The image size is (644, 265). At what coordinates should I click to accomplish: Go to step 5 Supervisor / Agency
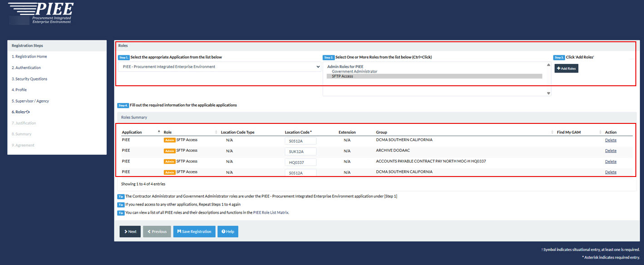30,101
